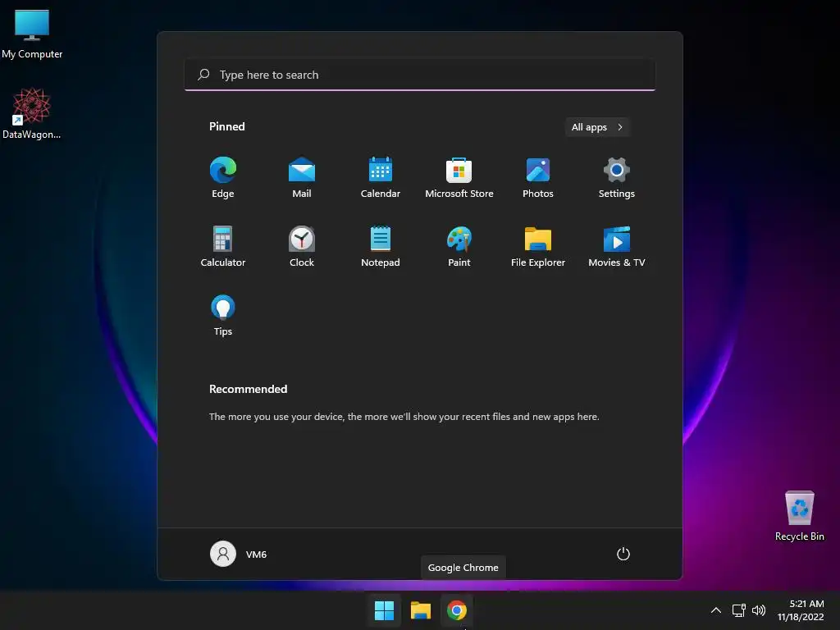This screenshot has width=840, height=630.
Task: Click the Type here to search field
Action: (420, 75)
